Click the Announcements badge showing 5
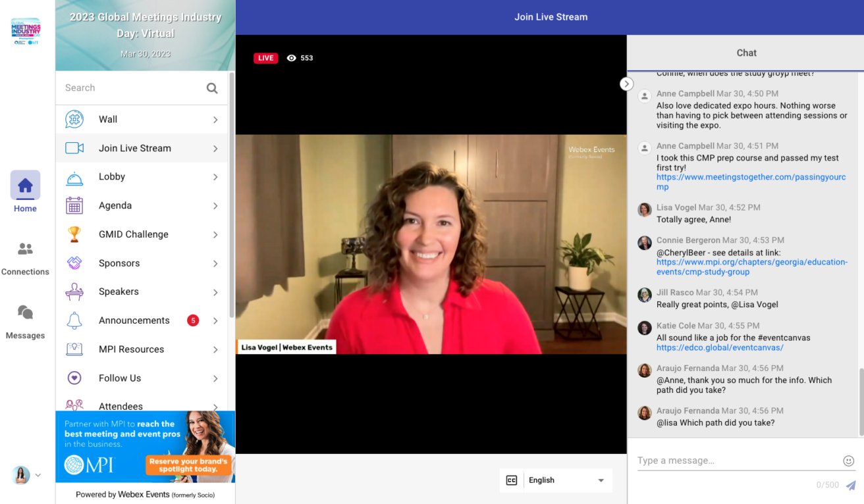The height and width of the screenshot is (504, 864). pos(193,320)
